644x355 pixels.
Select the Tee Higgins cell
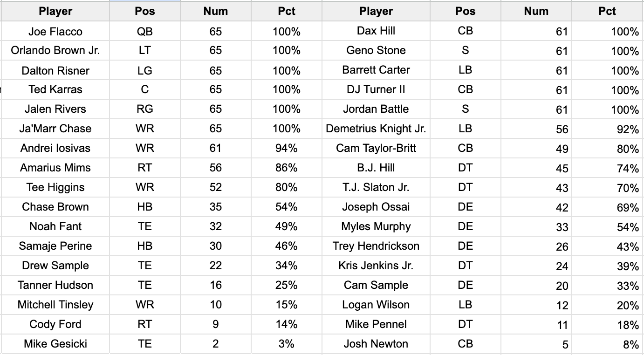55,187
